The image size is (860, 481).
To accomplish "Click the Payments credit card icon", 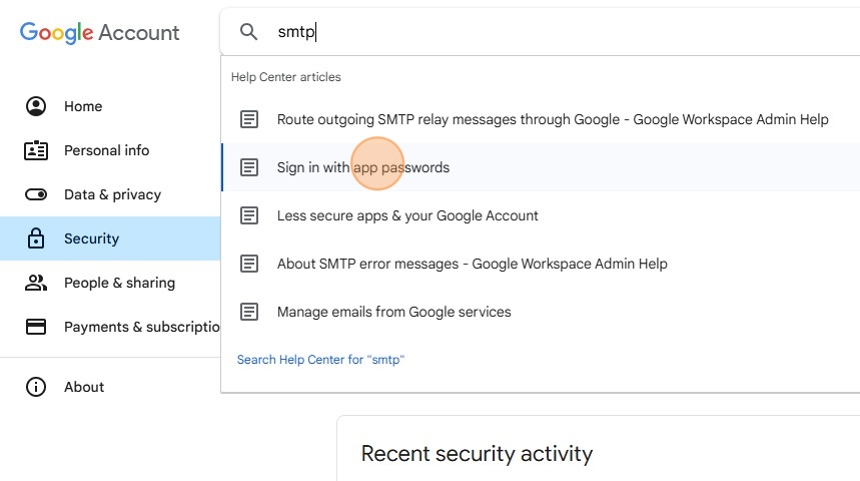I will (x=36, y=326).
